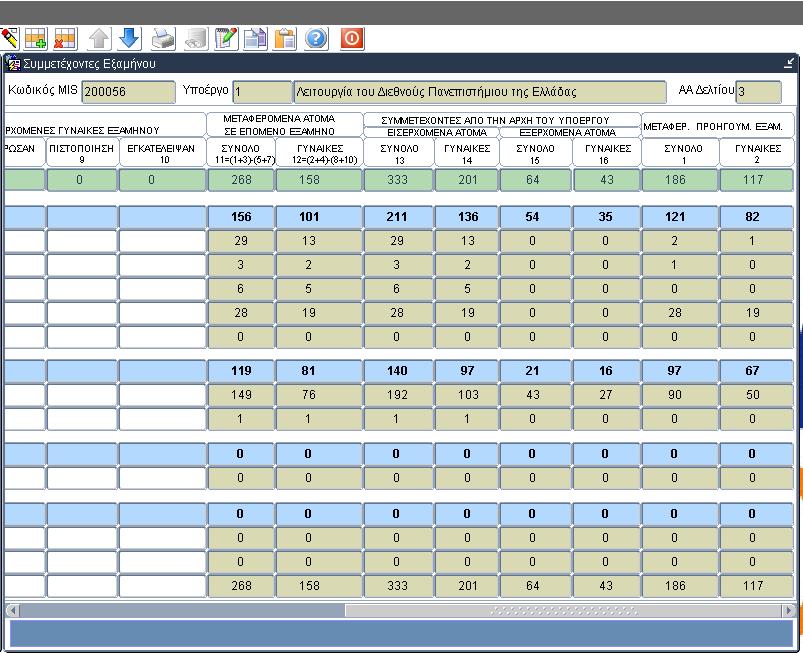Viewport: 803px width, 653px height.
Task: Click the cell showing 149
Action: [241, 395]
